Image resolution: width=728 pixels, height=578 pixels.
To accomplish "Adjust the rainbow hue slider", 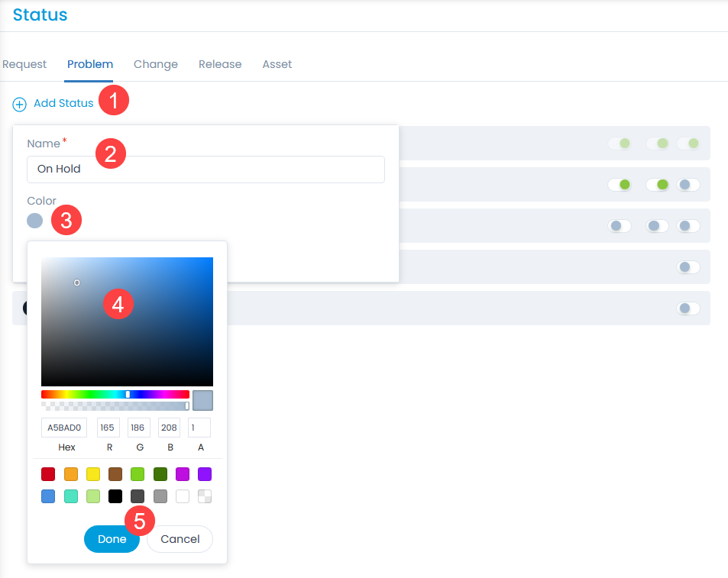I will tap(115, 394).
